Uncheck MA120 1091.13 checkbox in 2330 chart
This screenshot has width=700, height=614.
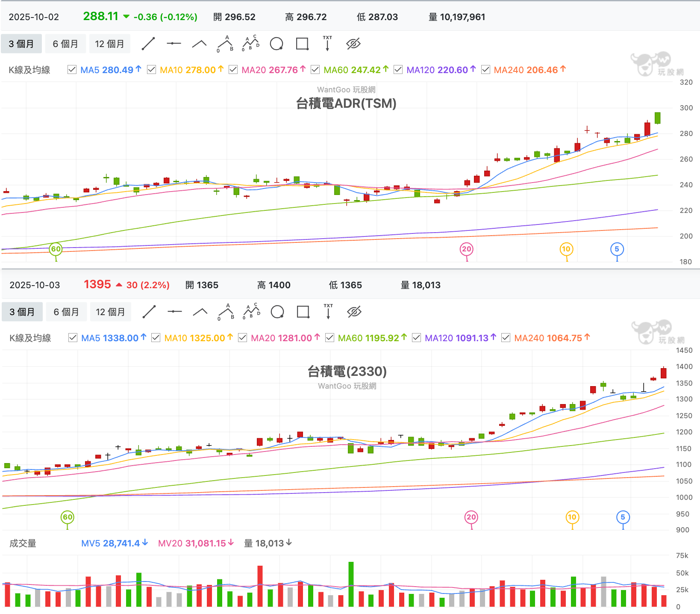417,338
